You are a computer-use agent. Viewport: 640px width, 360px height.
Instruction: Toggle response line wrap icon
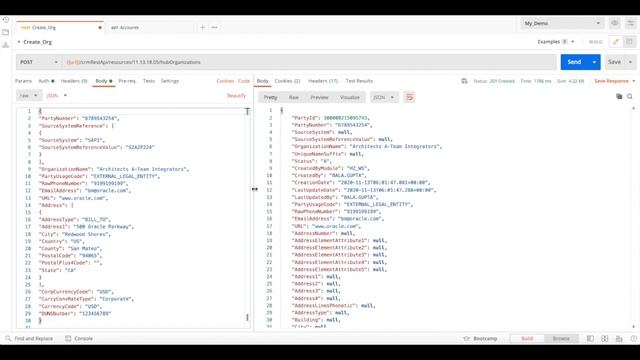point(409,97)
